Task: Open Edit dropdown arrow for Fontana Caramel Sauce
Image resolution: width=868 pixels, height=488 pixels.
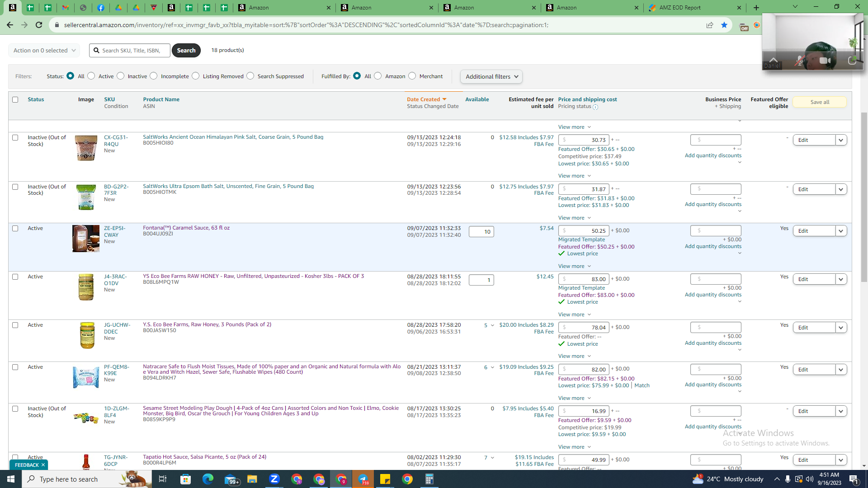Action: 841,231
